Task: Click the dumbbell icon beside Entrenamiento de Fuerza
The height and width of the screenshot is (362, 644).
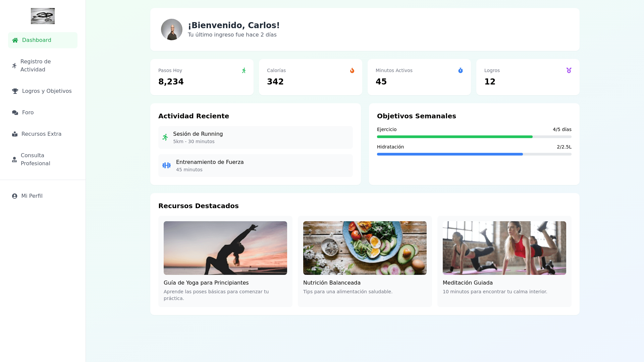Action: (166, 166)
